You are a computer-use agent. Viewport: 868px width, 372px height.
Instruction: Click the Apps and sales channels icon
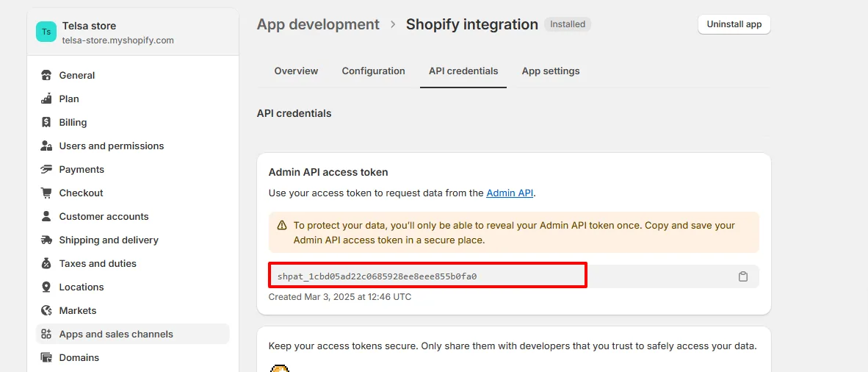click(x=46, y=335)
